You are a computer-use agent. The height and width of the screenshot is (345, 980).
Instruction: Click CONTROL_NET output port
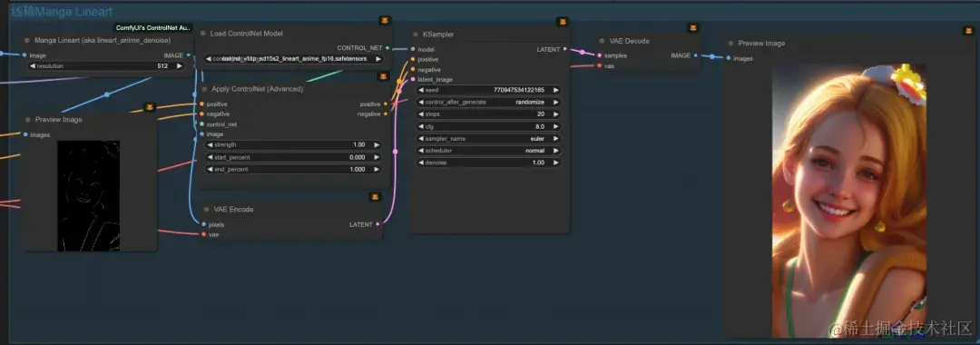[387, 47]
